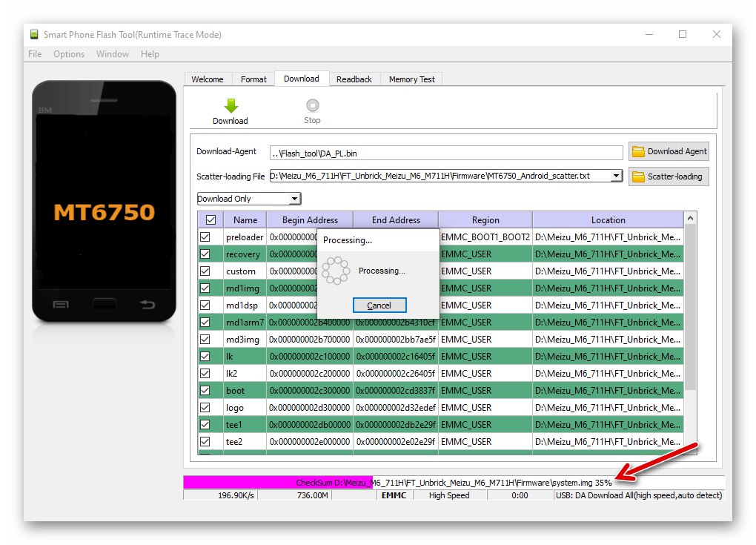Image resolution: width=756 pixels, height=545 pixels.
Task: Click the Name column header
Action: coord(245,220)
